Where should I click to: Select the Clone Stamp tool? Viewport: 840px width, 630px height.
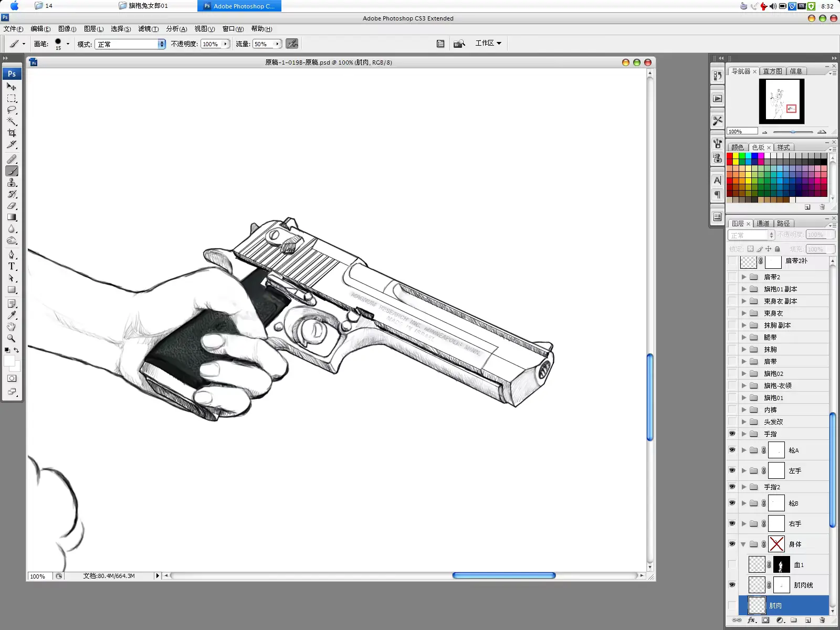point(12,182)
